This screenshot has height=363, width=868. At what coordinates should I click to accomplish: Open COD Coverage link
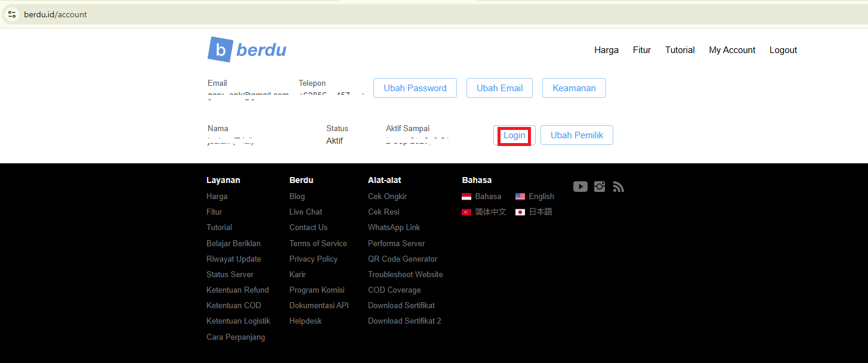pyautogui.click(x=394, y=290)
